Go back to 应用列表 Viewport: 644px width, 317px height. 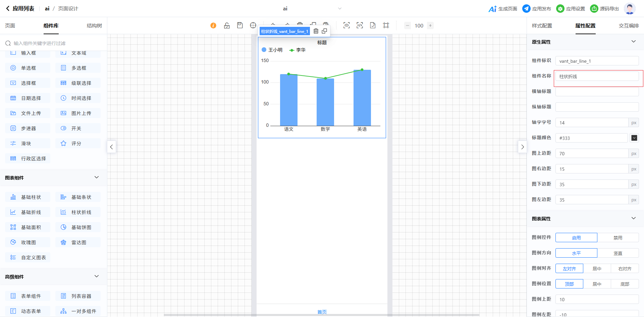(x=20, y=9)
